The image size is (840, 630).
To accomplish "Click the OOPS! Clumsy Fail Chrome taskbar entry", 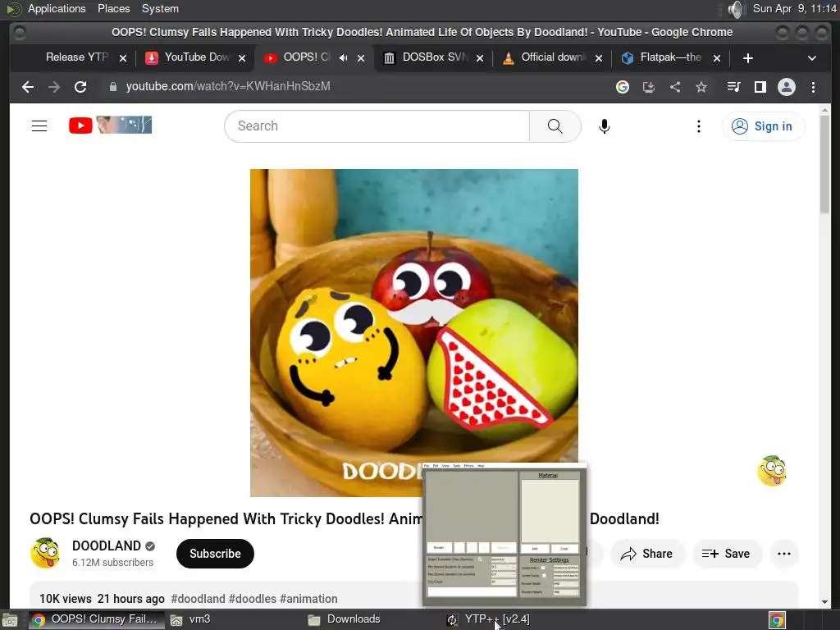I will (x=97, y=619).
